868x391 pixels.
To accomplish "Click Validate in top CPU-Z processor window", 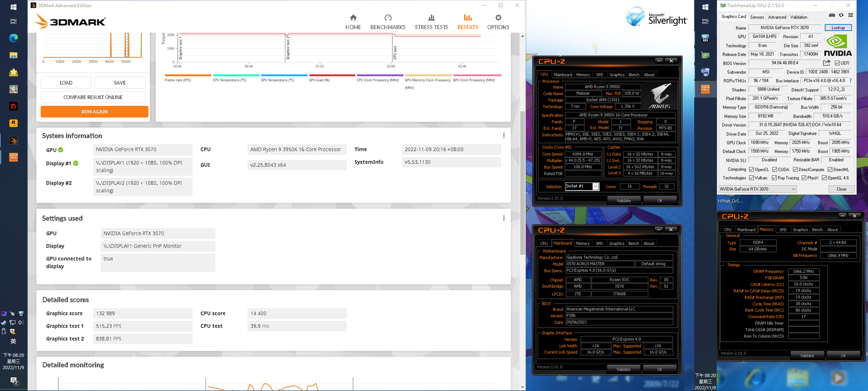I will coord(624,200).
